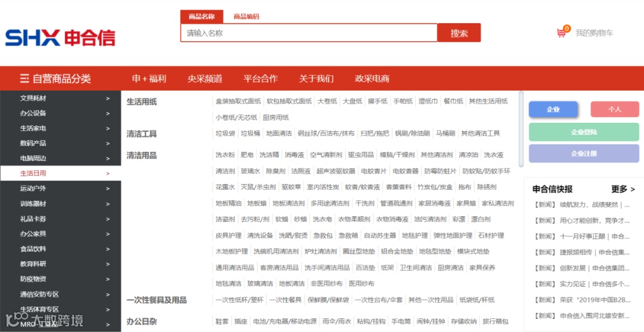
Task: Open 洗衣粉 subcategory
Action: point(225,155)
